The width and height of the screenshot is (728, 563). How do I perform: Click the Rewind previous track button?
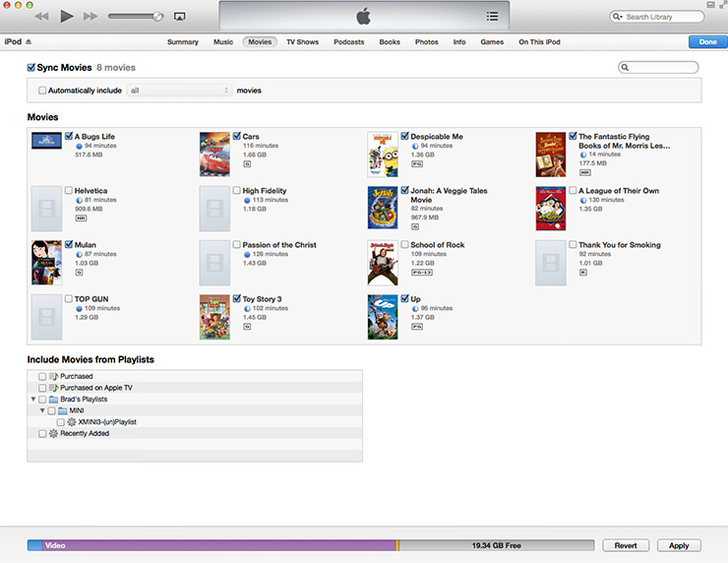41,17
